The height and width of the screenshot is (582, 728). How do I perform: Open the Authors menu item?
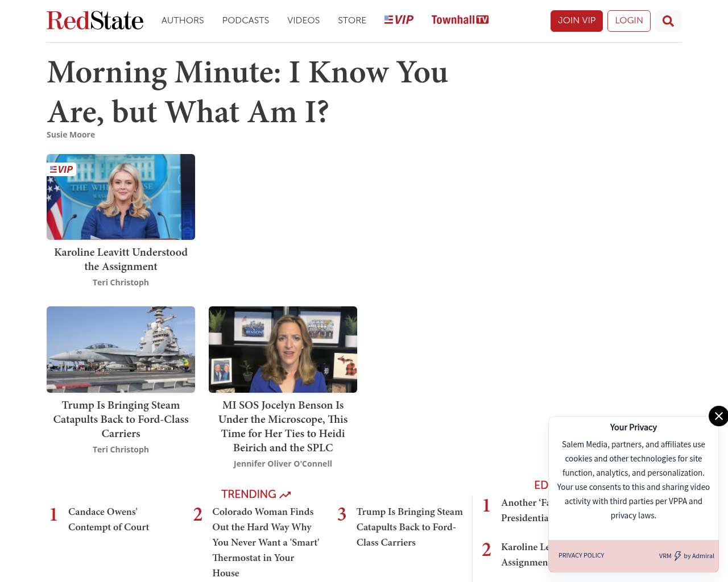(x=183, y=20)
